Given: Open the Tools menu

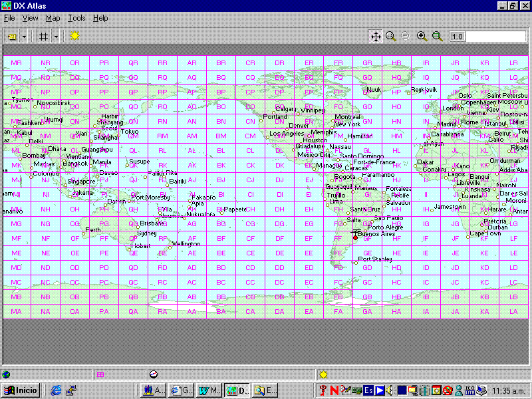Looking at the screenshot, I should 76,18.
